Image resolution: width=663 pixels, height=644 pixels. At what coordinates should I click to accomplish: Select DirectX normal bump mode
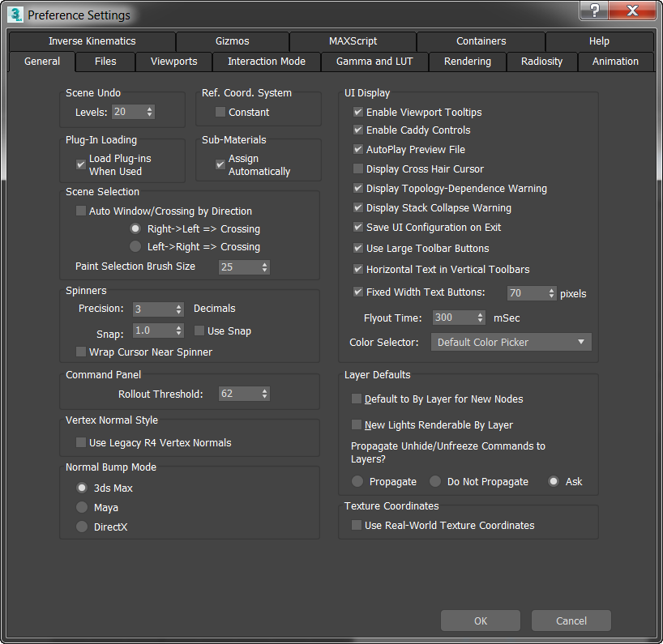tap(82, 527)
